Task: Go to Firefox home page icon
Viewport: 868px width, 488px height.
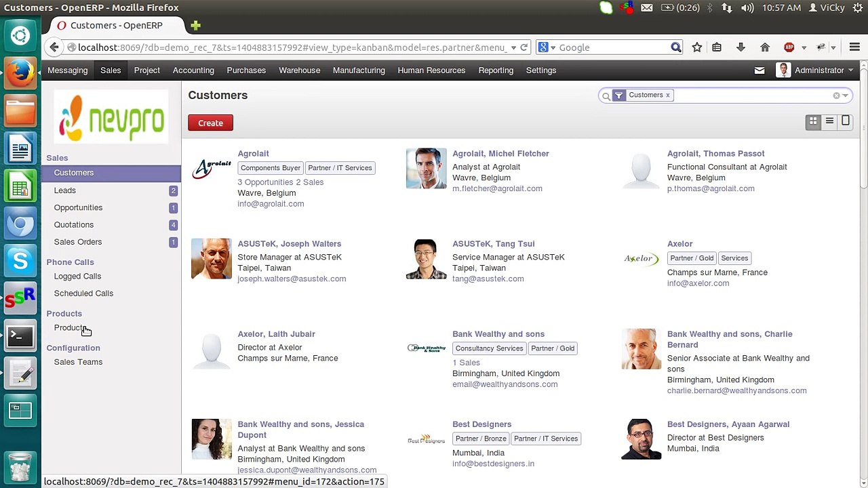Action: [765, 47]
